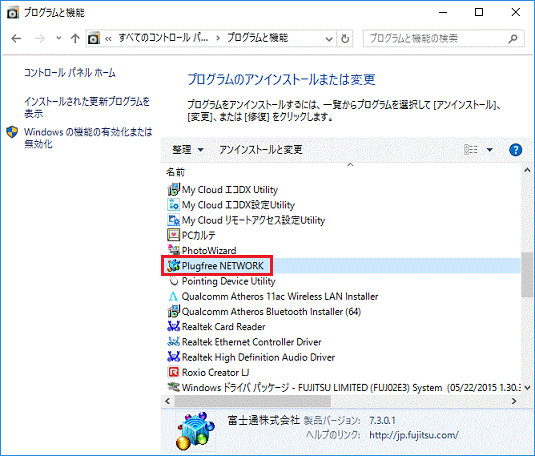Click the Plugfree NETWORK program icon
This screenshot has height=456, width=535.
173,266
